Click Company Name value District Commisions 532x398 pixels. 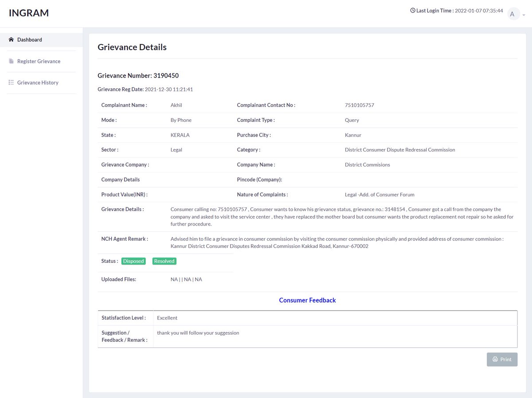(368, 165)
